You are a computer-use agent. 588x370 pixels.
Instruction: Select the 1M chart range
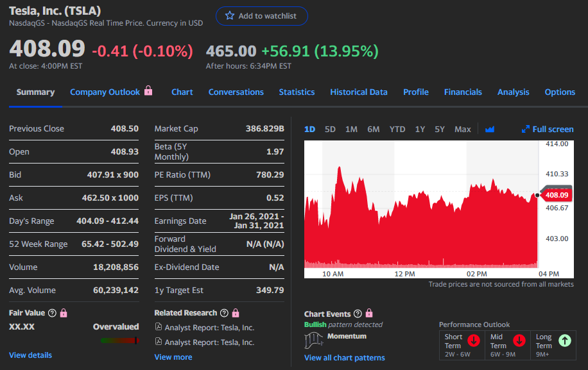351,129
